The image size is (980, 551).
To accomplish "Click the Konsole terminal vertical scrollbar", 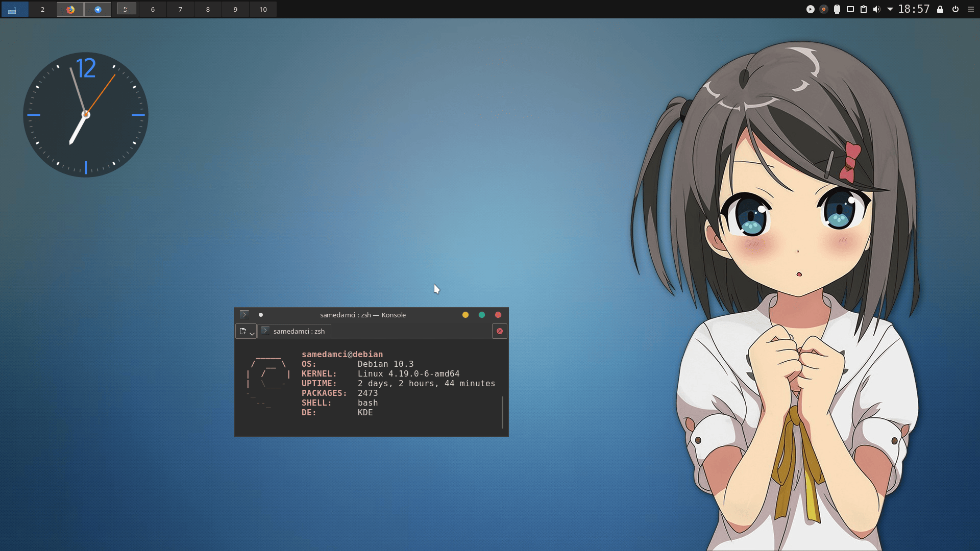I will (x=502, y=412).
